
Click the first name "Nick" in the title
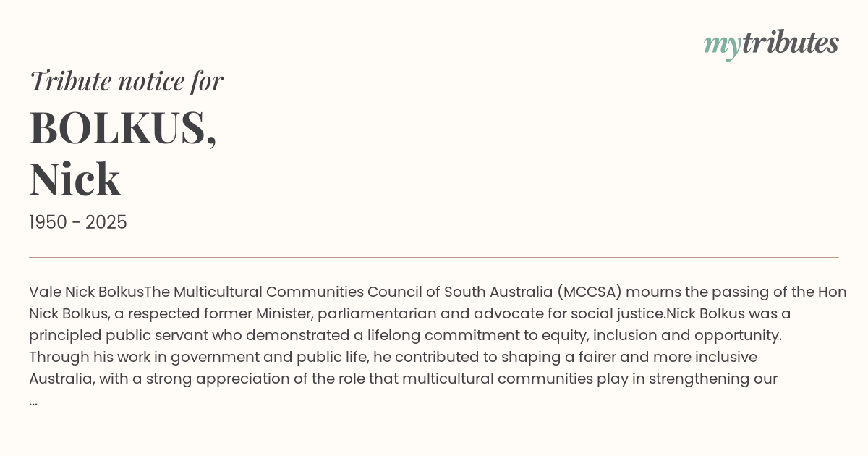(x=75, y=179)
